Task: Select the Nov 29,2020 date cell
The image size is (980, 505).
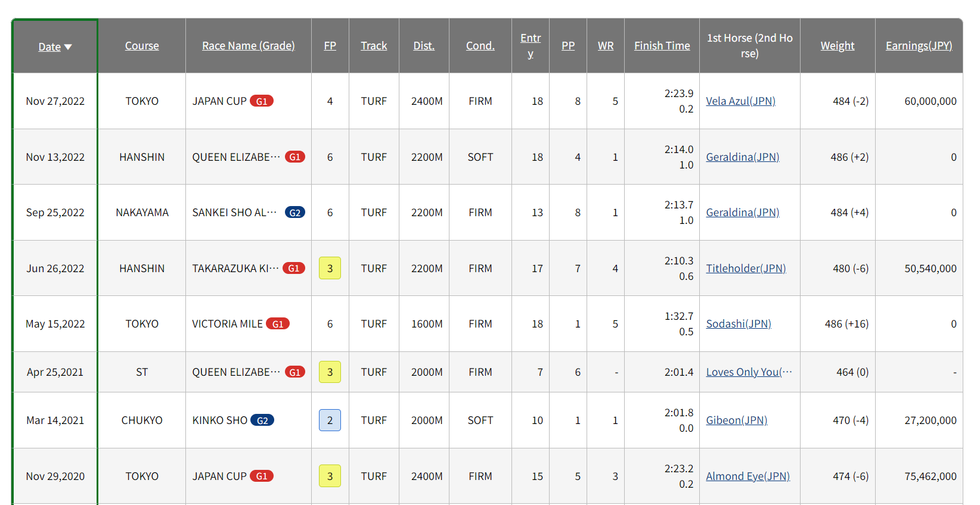Action: (55, 476)
